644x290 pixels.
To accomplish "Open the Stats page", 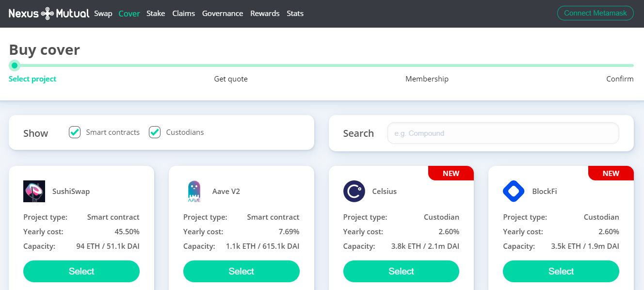I will click(295, 14).
